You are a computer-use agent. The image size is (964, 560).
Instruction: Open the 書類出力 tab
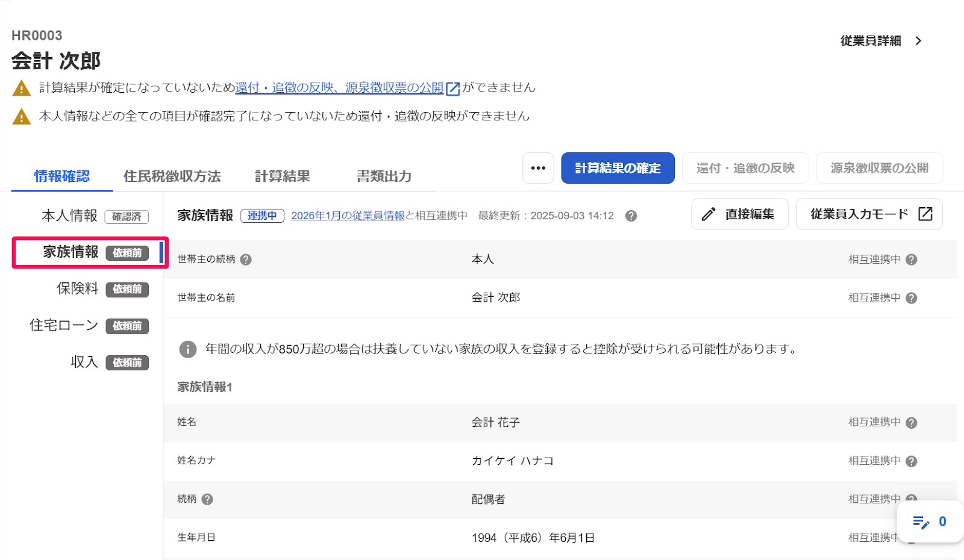click(384, 176)
